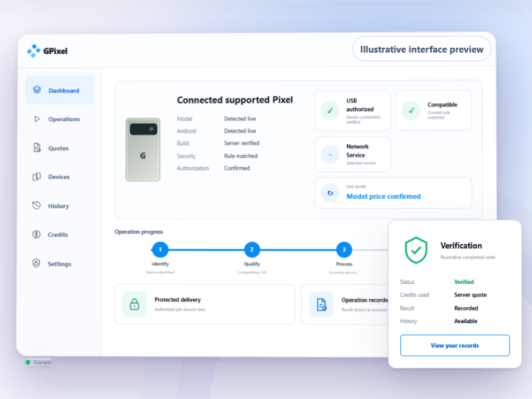Click the Server quote value

pyautogui.click(x=470, y=295)
